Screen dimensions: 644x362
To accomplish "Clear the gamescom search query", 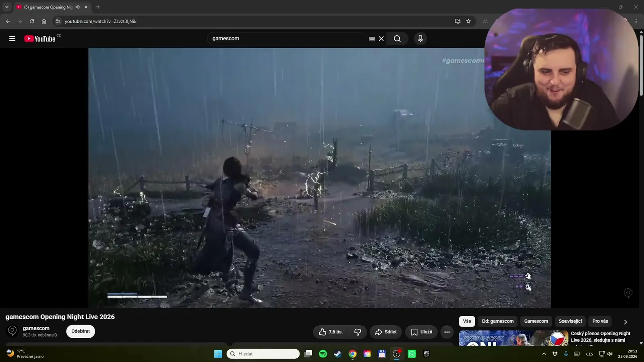I will [381, 39].
